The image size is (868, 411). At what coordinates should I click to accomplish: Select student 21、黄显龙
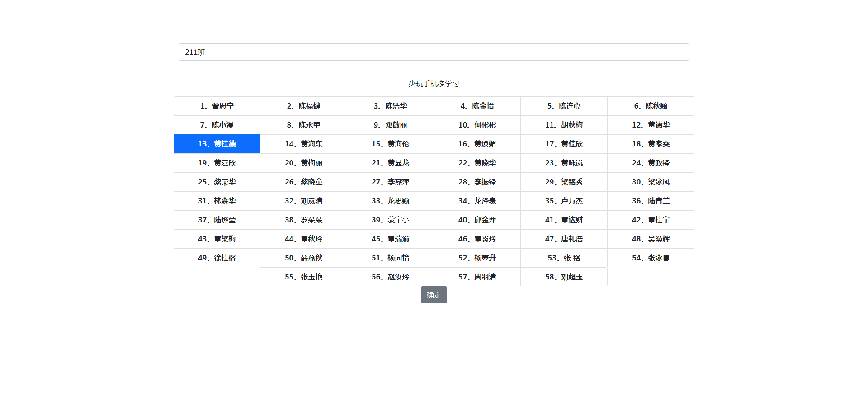390,163
